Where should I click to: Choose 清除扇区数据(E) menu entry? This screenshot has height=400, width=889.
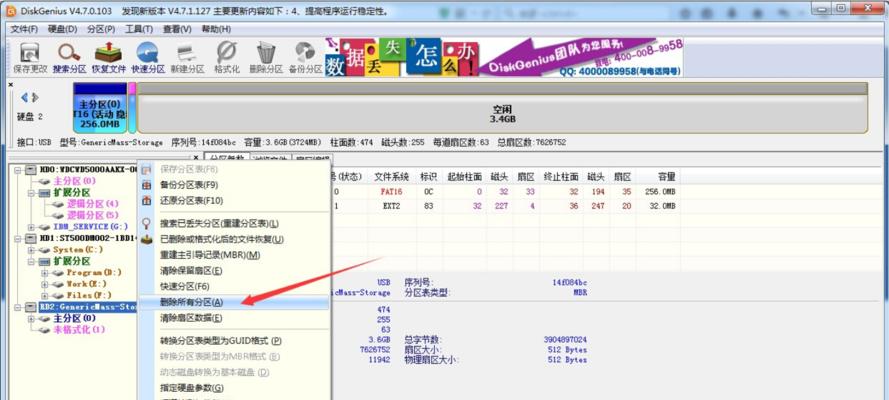(x=234, y=318)
